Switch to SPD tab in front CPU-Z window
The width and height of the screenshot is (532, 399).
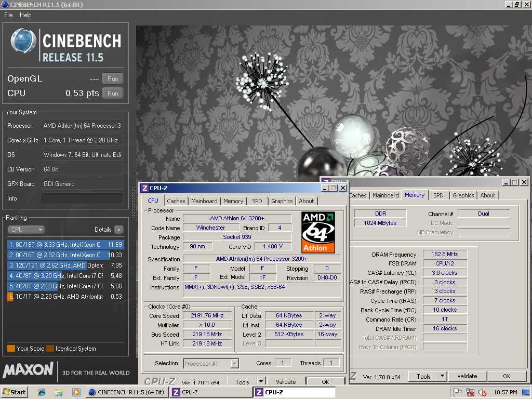click(x=257, y=201)
